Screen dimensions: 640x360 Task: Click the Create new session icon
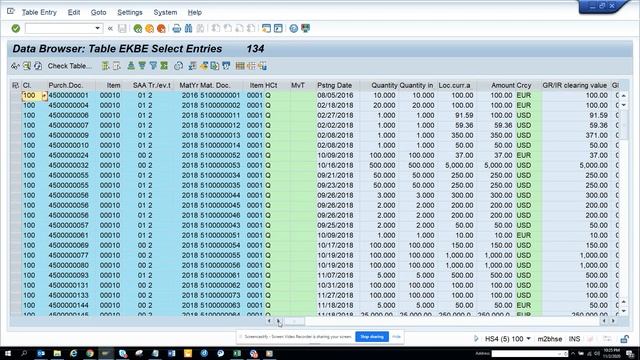pos(266,28)
